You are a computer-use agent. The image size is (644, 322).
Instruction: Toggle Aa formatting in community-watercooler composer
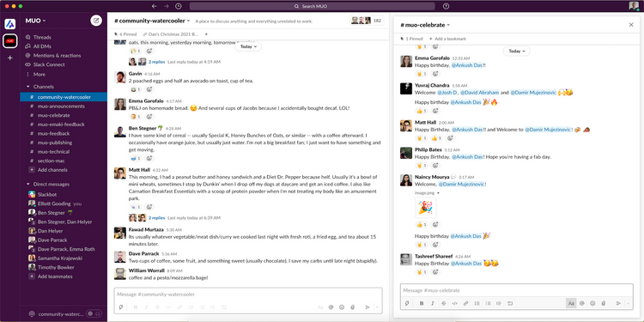point(320,307)
